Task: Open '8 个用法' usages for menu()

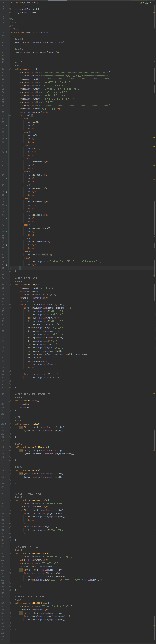Action: (x=18, y=66)
